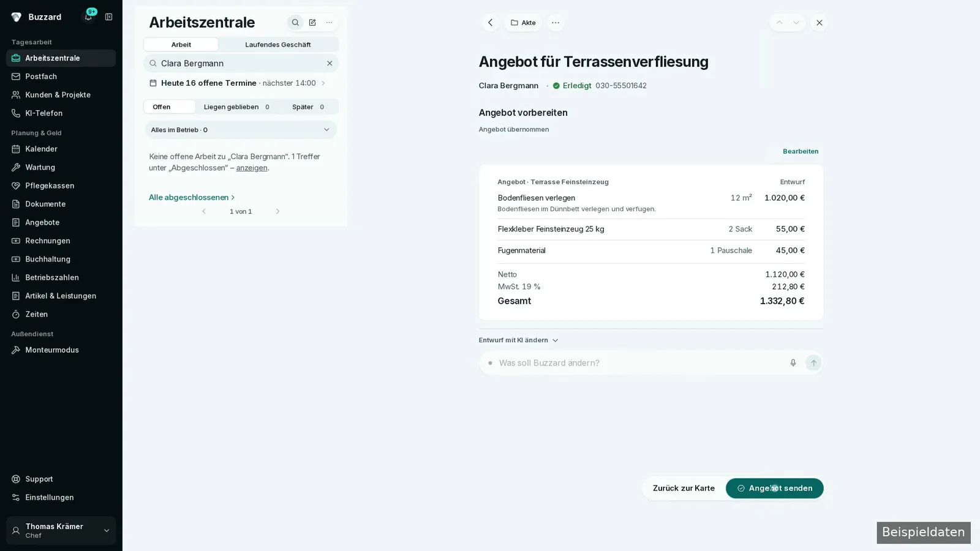This screenshot has width=980, height=551.
Task: Select the Offen filter tab
Action: pyautogui.click(x=169, y=107)
